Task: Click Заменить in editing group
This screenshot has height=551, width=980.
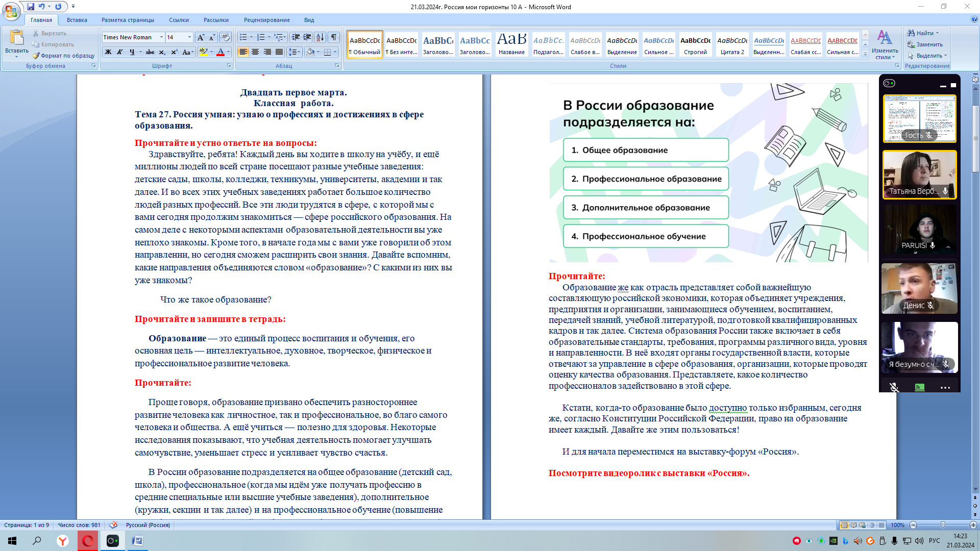Action: pos(925,44)
